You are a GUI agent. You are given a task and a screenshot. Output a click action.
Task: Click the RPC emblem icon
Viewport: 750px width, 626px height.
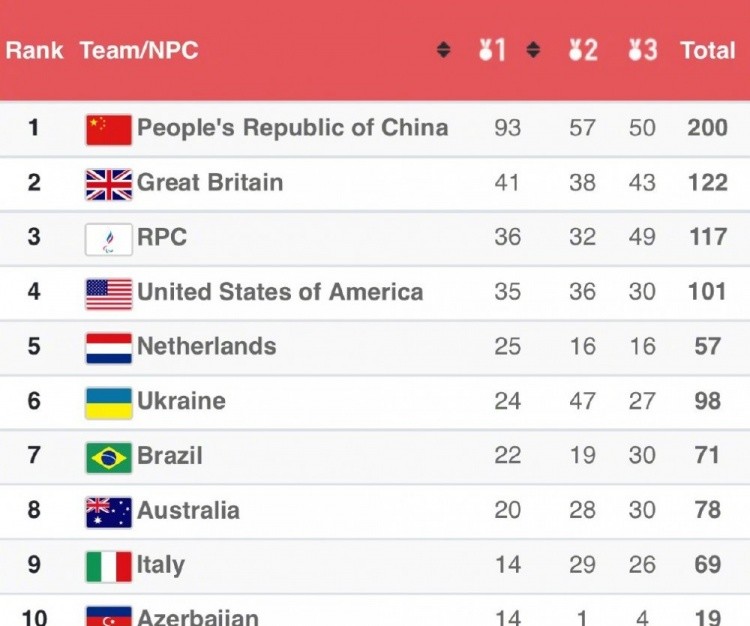(109, 239)
